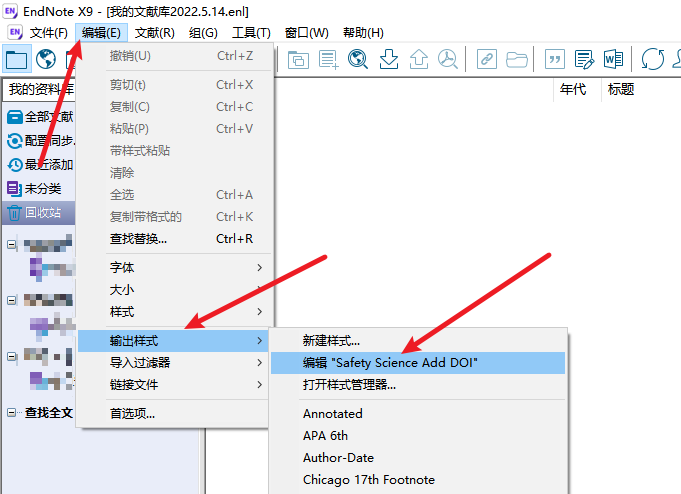
Task: Choose 首选项... from the edit menu
Action: [x=174, y=413]
